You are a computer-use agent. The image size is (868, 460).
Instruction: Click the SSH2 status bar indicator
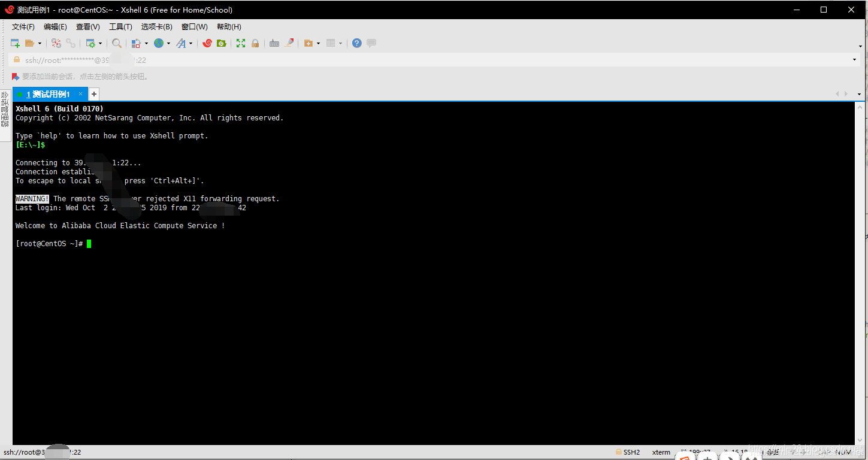click(x=628, y=452)
